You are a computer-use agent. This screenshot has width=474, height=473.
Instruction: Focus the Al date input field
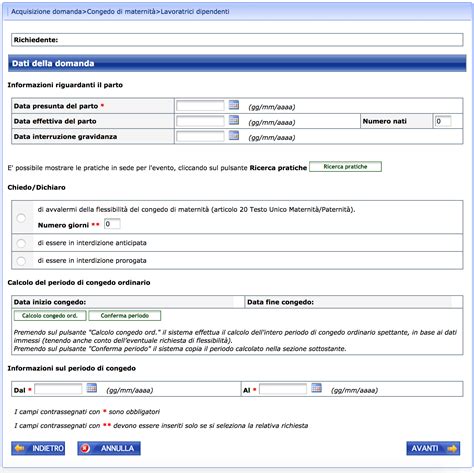283,389
